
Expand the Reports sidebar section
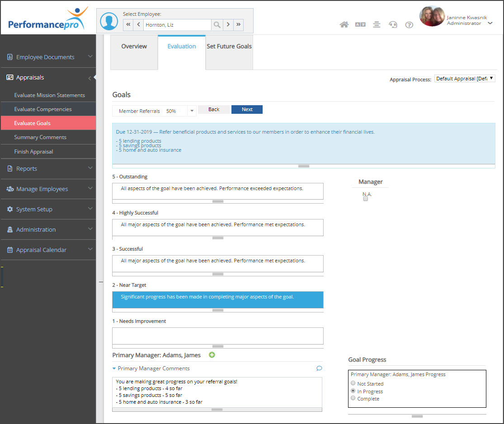[x=48, y=168]
